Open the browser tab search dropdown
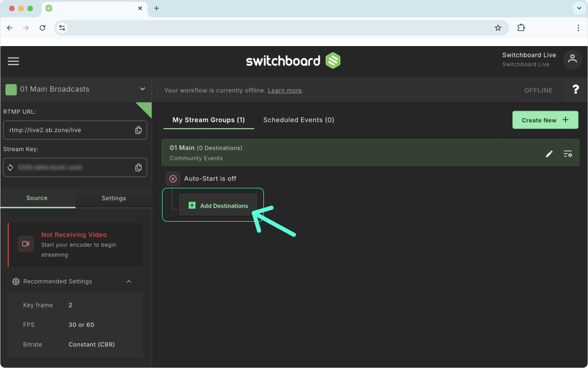The image size is (588, 368). (579, 8)
